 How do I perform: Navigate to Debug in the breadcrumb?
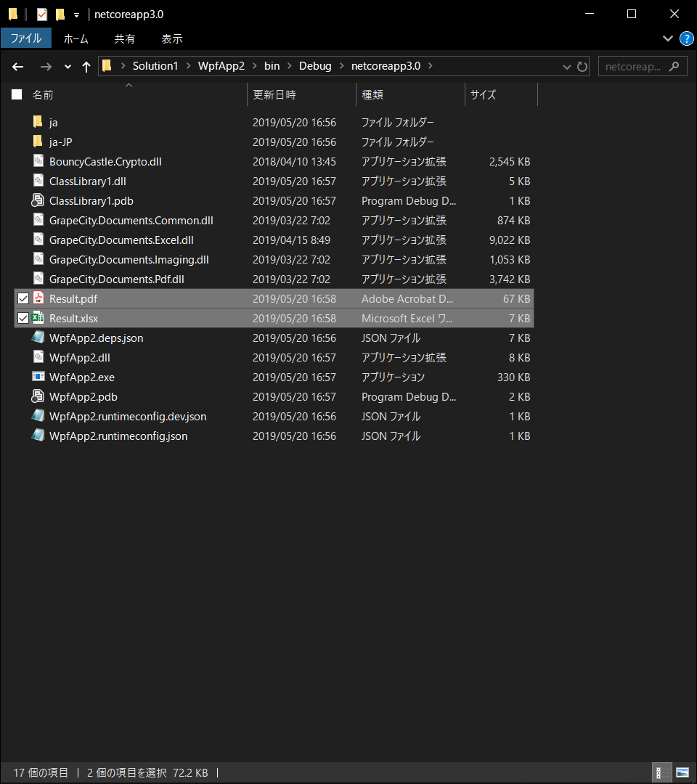tap(316, 66)
